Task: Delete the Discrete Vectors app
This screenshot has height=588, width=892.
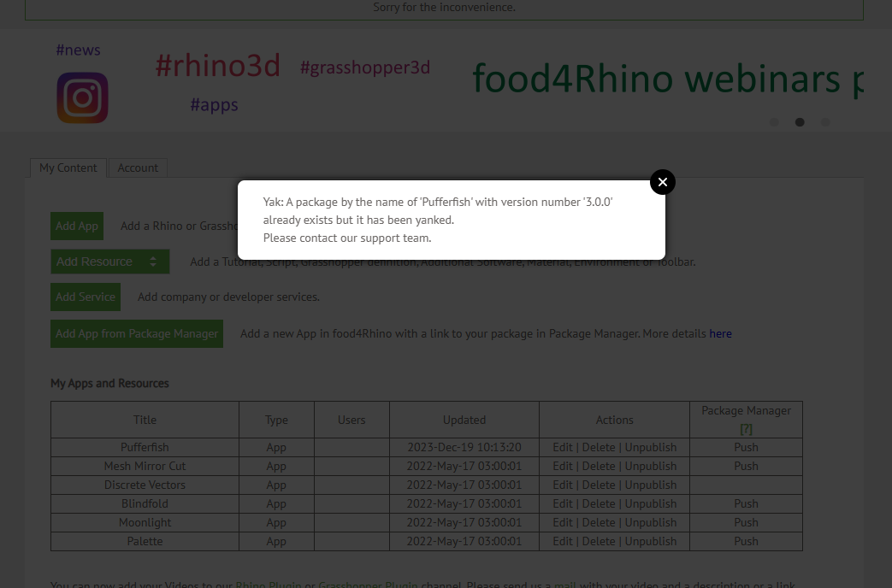Action: pos(599,485)
